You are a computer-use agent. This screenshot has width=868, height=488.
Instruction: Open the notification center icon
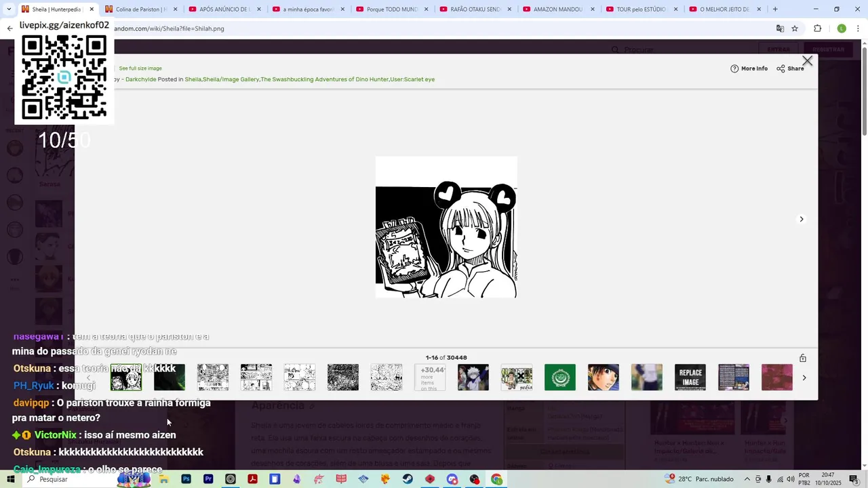coord(853,479)
